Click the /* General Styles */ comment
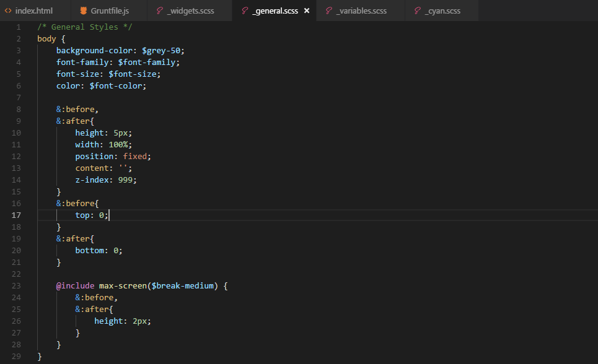Image resolution: width=598 pixels, height=364 pixels. (84, 27)
